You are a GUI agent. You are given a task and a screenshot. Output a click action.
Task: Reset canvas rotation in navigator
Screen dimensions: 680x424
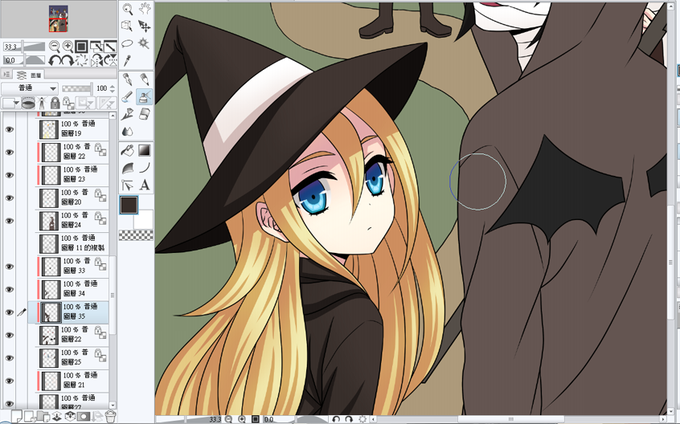point(82,60)
